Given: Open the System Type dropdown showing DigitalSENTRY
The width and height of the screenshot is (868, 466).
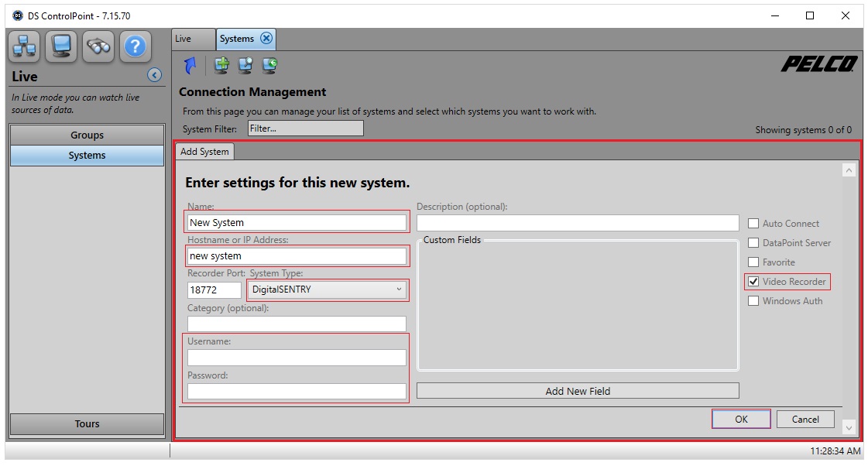Looking at the screenshot, I should 327,290.
